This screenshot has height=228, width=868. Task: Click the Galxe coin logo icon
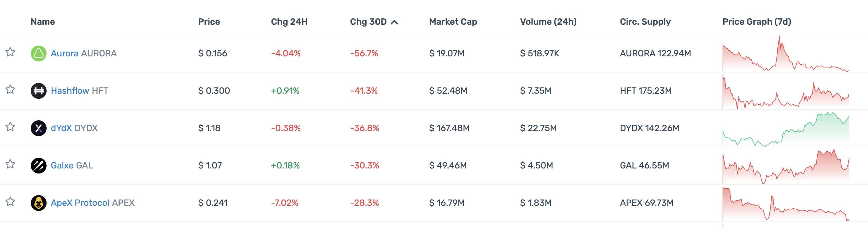click(38, 165)
